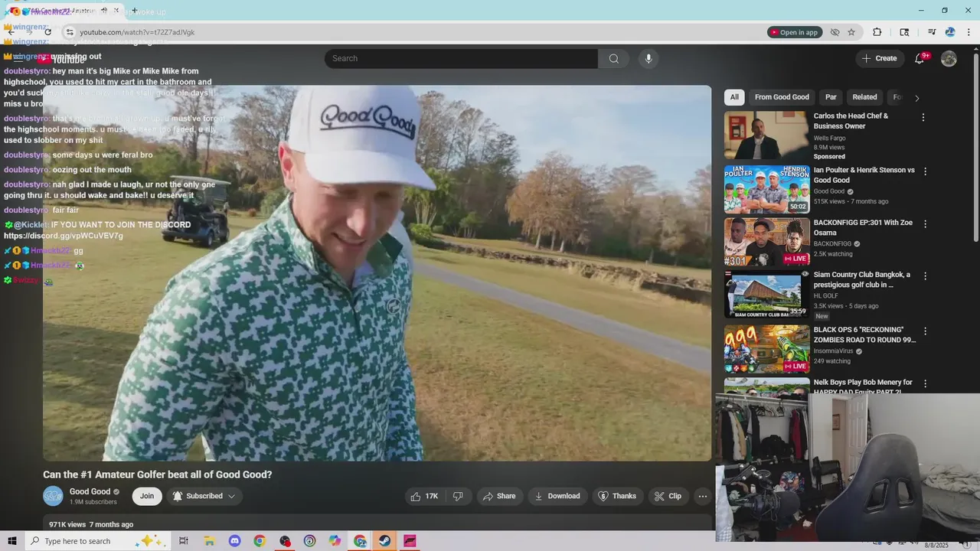Open options for Ian Poulter & Henrik Stenson video

925,171
